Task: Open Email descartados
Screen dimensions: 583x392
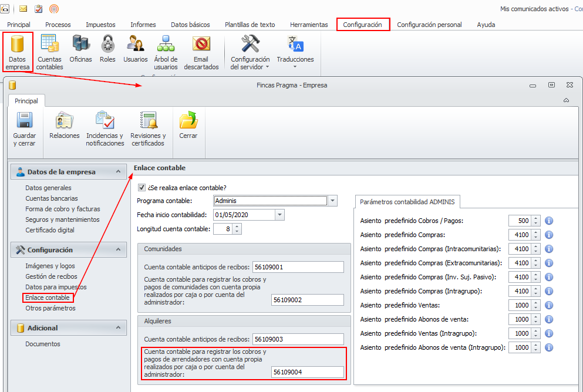Action: pyautogui.click(x=201, y=52)
